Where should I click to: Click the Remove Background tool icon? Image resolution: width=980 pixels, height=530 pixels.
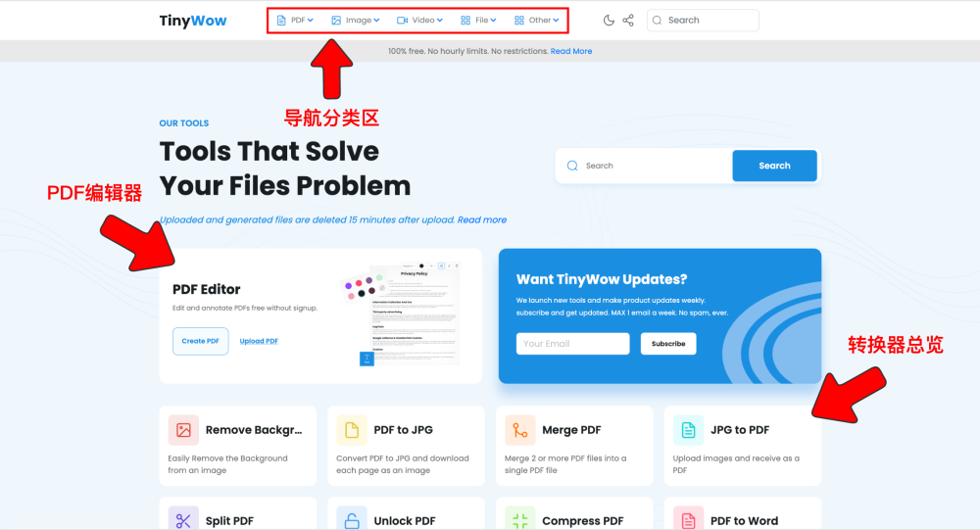pos(183,430)
